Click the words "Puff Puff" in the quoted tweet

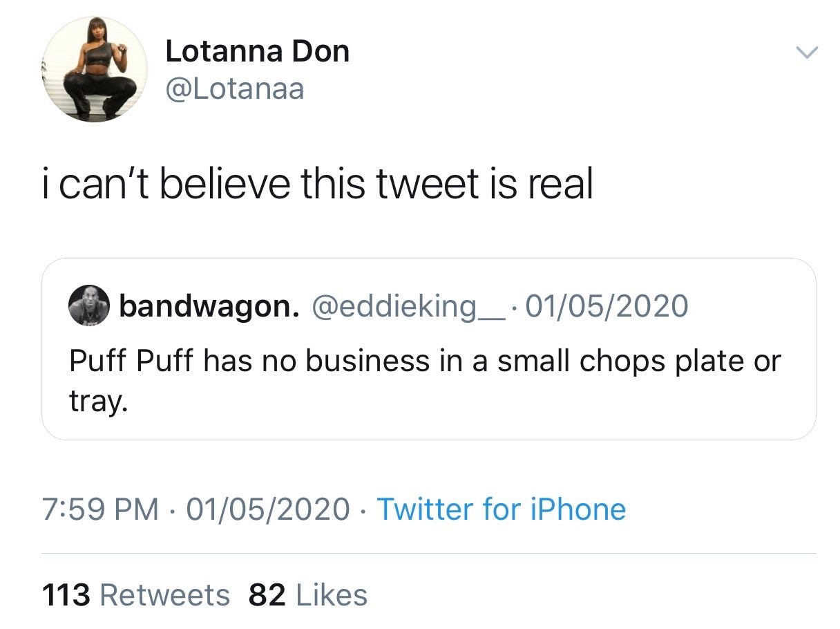click(x=132, y=362)
